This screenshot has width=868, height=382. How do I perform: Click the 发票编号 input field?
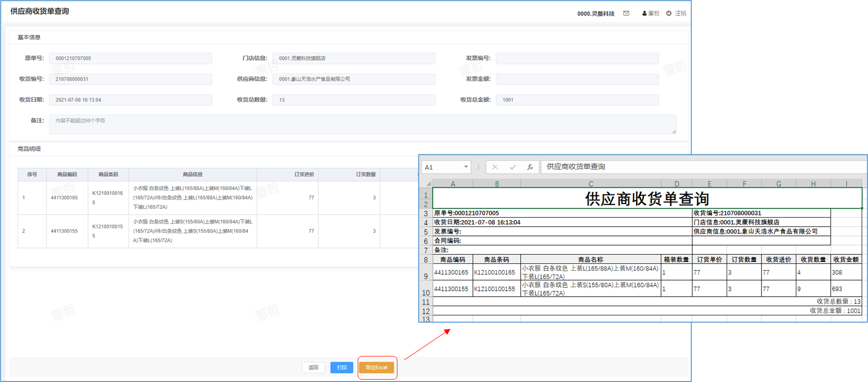(x=577, y=58)
